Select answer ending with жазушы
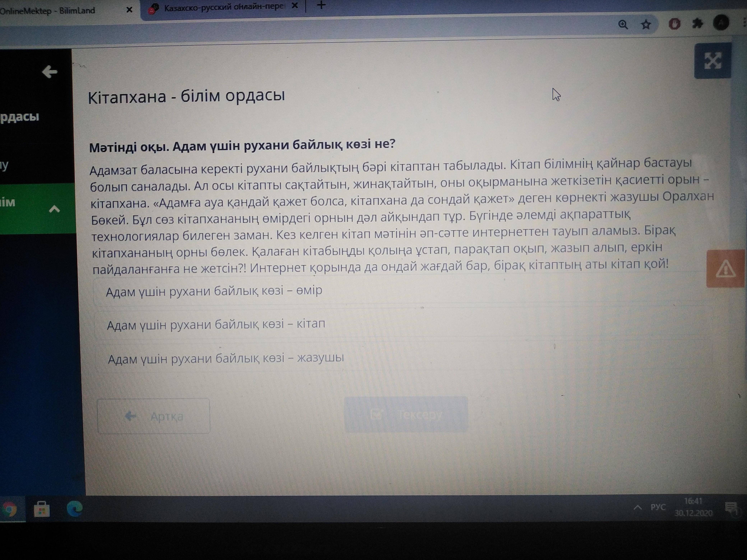 (x=226, y=358)
